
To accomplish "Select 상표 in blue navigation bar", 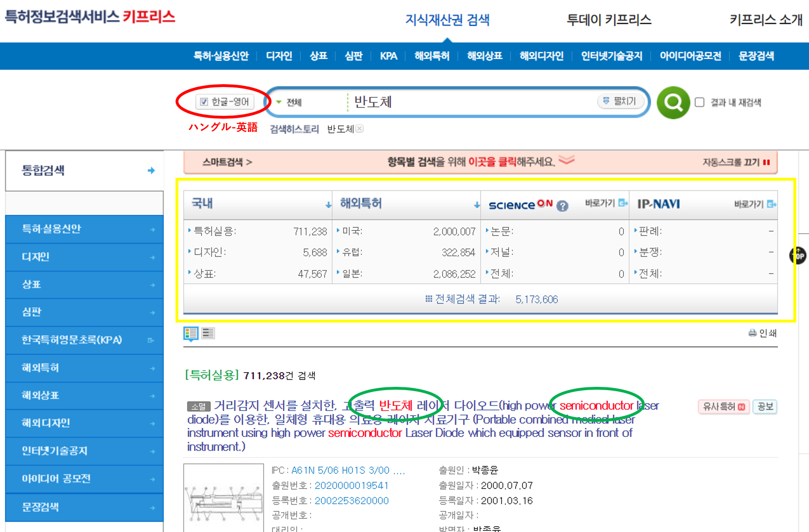I will tap(318, 56).
